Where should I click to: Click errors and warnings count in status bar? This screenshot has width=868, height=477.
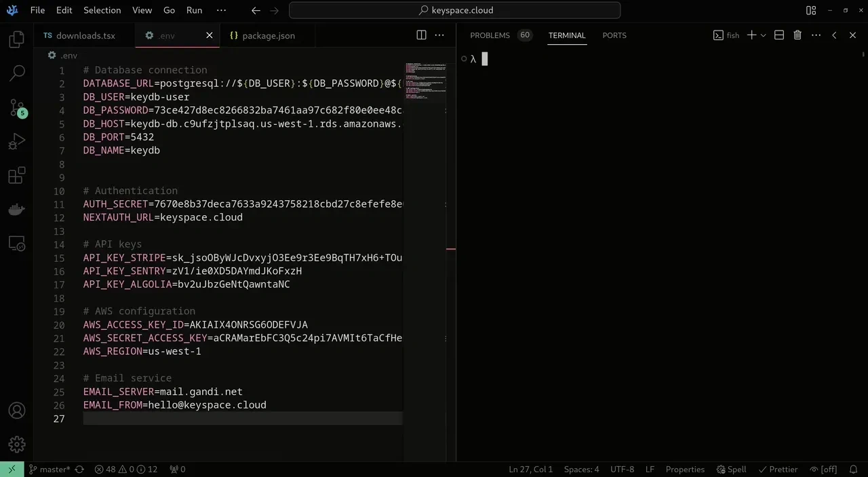(x=125, y=470)
